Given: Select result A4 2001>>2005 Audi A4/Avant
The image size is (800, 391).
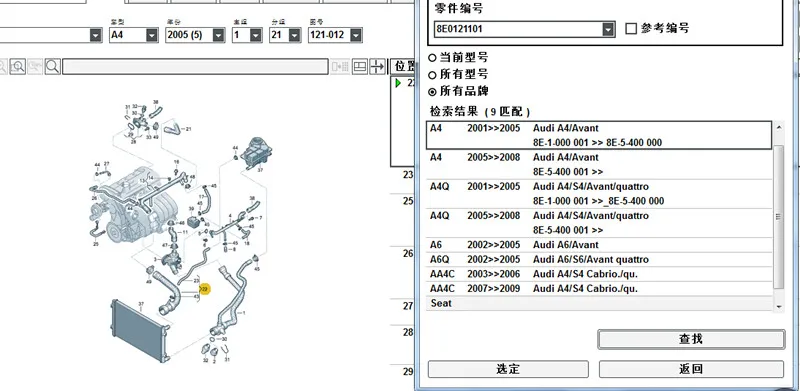Looking at the screenshot, I should 599,135.
